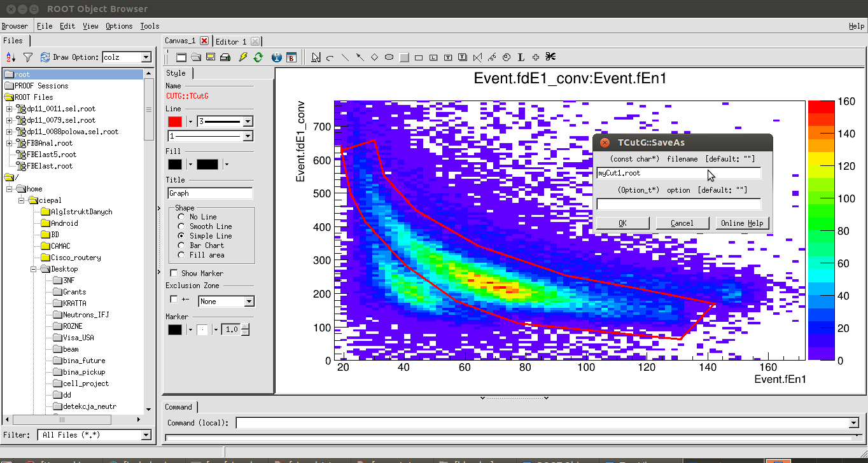The image size is (868, 463).
Task: Click the Print canvas toolbar icon
Action: coord(225,57)
